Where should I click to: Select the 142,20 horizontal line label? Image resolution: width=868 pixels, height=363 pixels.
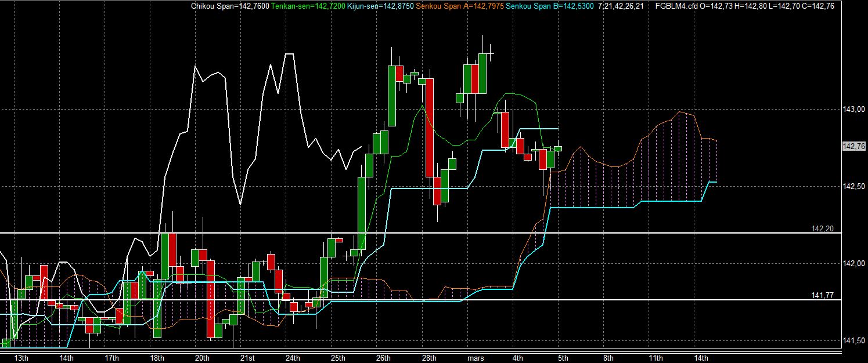(x=822, y=229)
